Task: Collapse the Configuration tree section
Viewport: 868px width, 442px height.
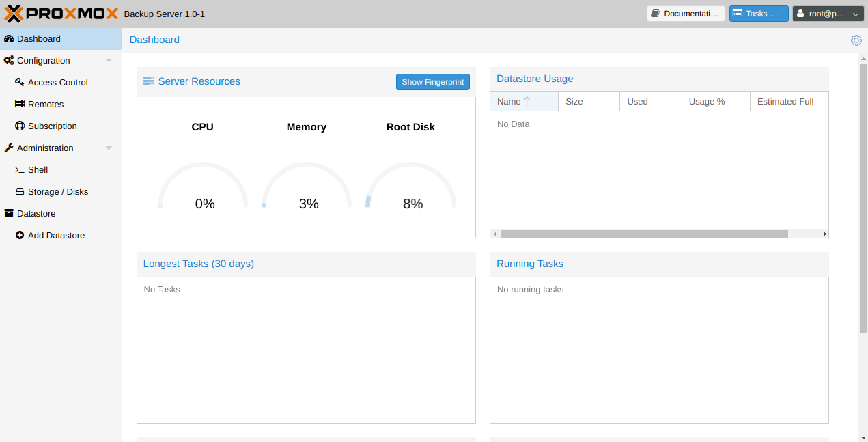Action: point(109,61)
